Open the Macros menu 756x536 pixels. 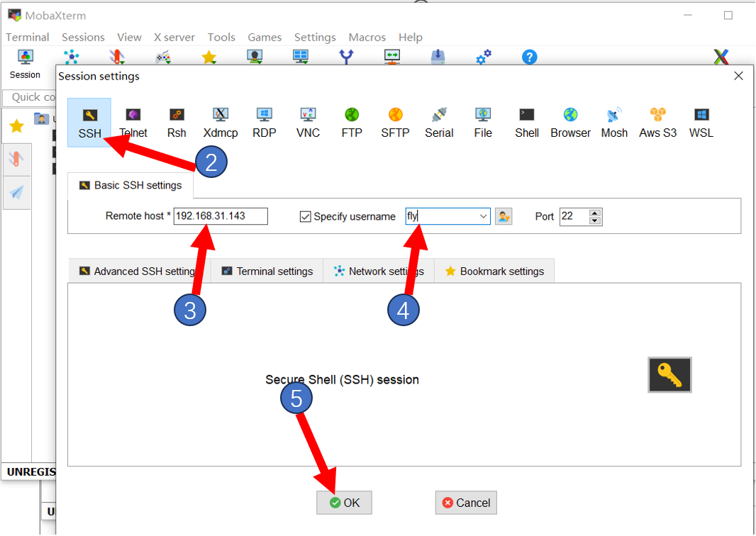point(367,38)
